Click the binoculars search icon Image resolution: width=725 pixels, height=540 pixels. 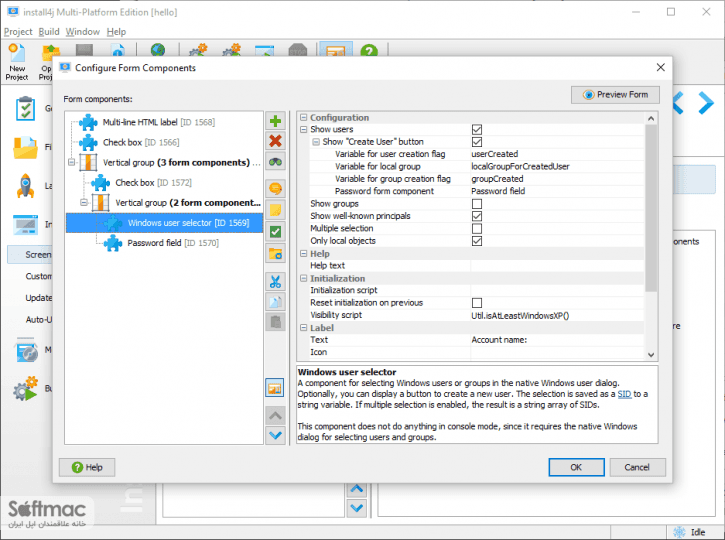pyautogui.click(x=276, y=161)
